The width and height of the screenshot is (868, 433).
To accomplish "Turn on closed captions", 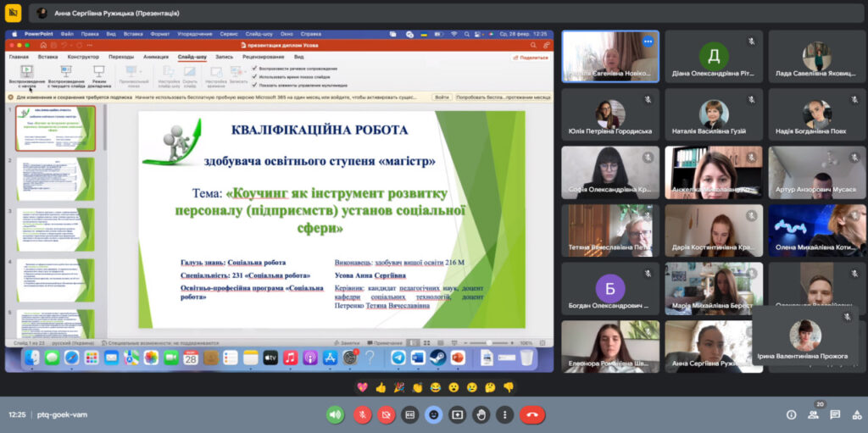I will [409, 415].
